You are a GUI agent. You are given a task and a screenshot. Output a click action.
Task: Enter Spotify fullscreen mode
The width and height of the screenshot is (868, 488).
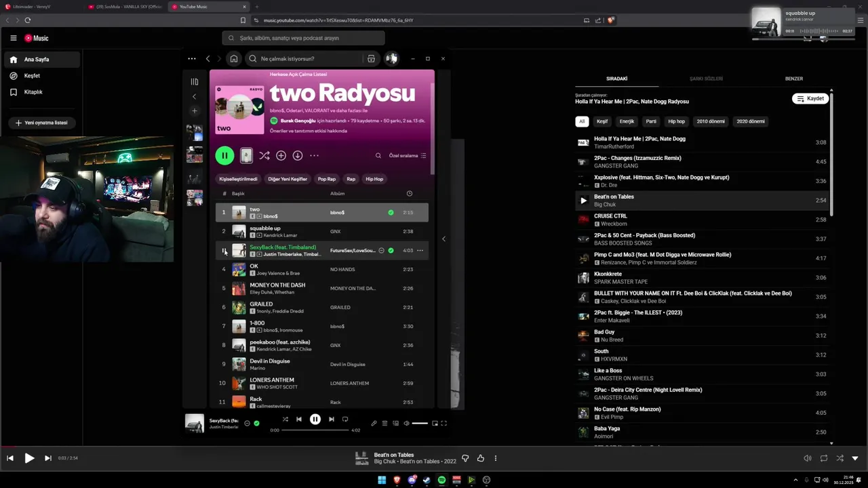click(x=444, y=424)
